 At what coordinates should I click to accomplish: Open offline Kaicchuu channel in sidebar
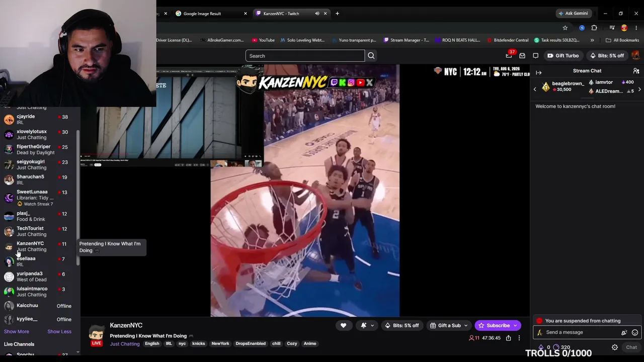(x=38, y=306)
